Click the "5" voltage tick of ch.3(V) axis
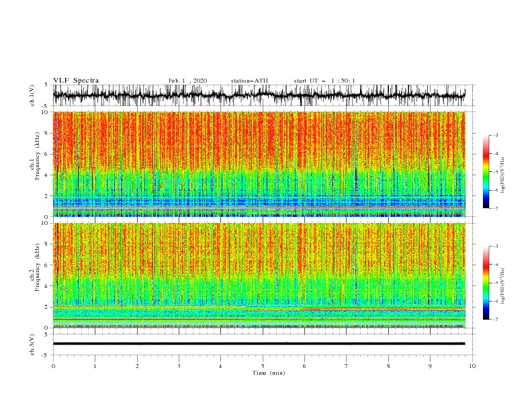The height and width of the screenshot is (411, 532). tap(46, 334)
